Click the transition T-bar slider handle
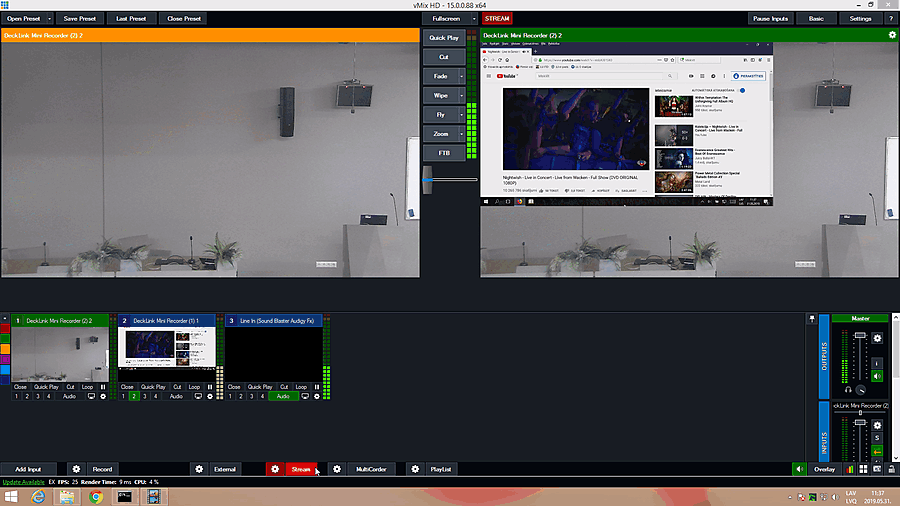 tap(428, 180)
